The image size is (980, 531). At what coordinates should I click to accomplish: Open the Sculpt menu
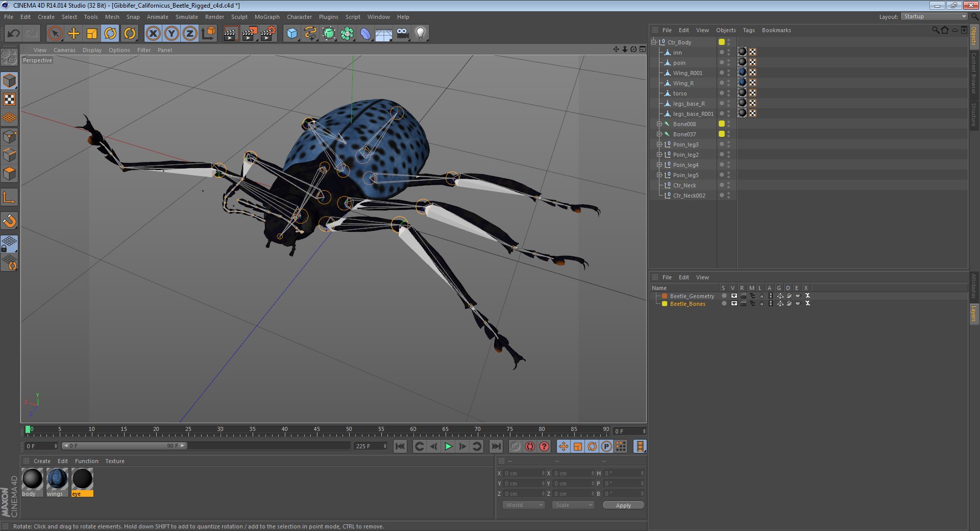coord(239,17)
